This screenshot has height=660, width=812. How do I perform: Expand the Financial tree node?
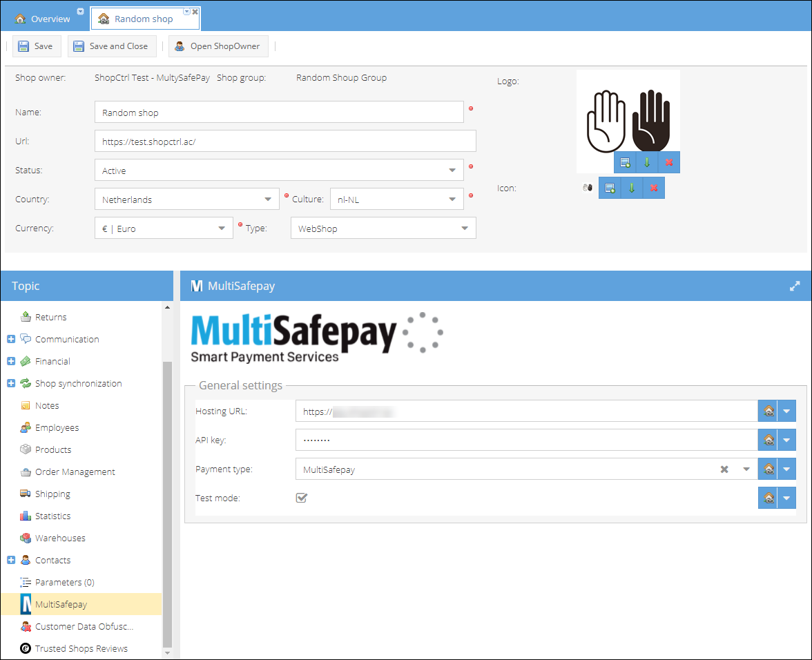11,361
